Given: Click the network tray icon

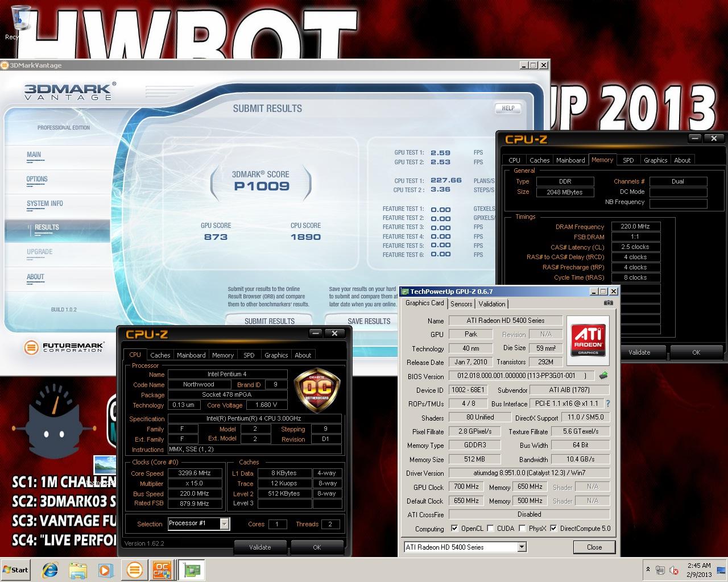Looking at the screenshot, I should click(660, 570).
